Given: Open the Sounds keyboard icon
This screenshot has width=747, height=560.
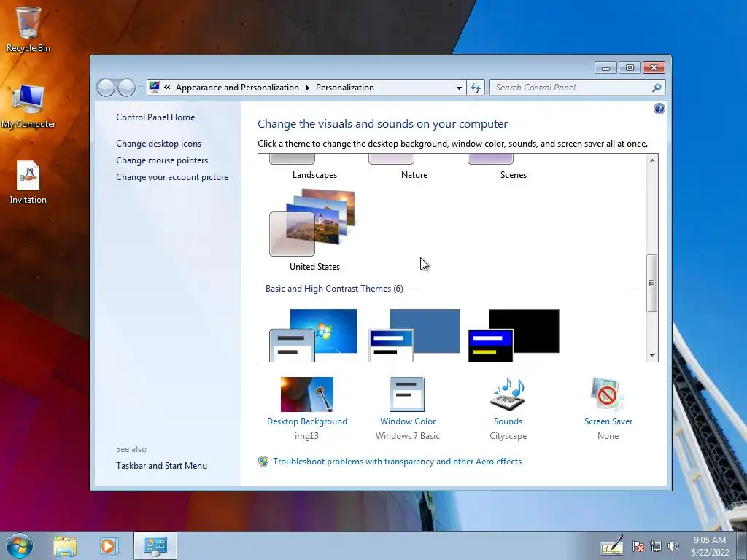Looking at the screenshot, I should tap(508, 394).
